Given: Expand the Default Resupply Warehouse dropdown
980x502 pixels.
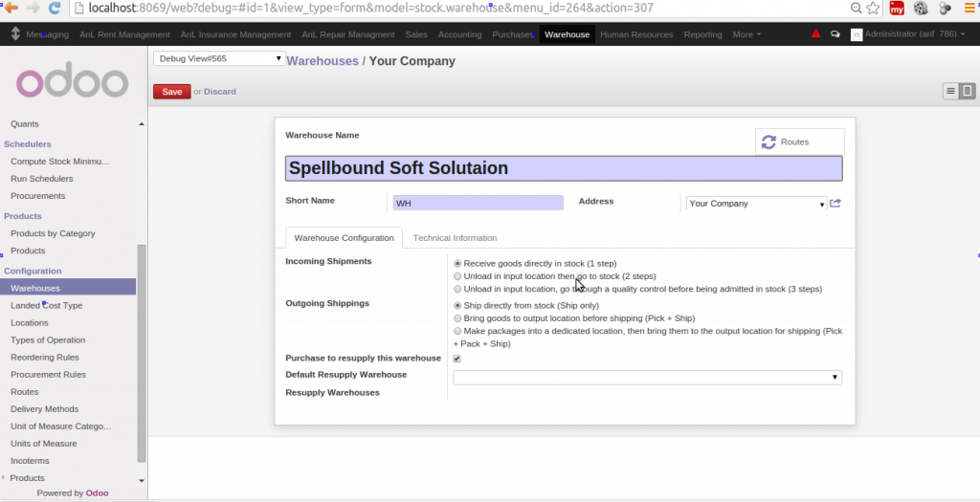Looking at the screenshot, I should coord(647,378).
